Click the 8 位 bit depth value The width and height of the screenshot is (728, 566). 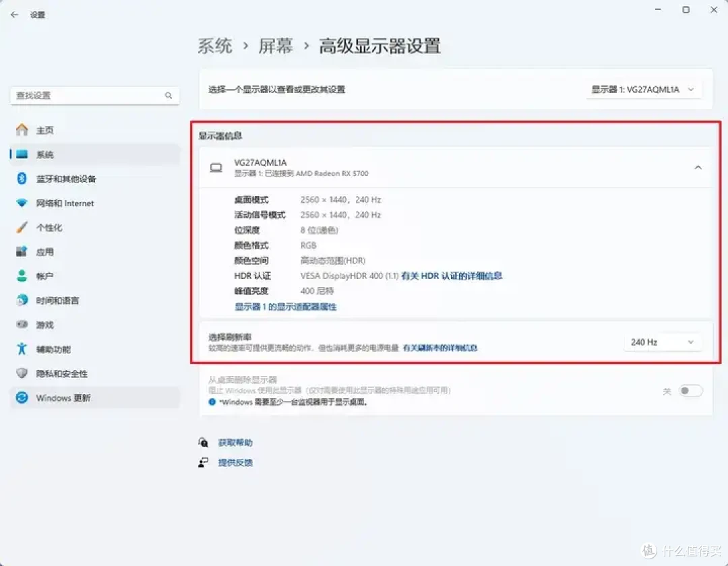tap(320, 230)
